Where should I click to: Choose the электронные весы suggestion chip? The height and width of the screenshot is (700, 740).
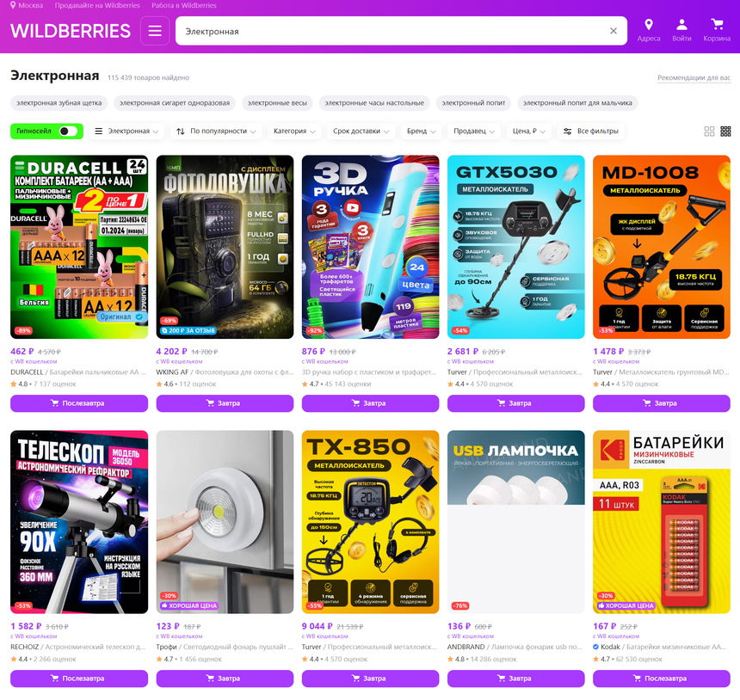[277, 103]
